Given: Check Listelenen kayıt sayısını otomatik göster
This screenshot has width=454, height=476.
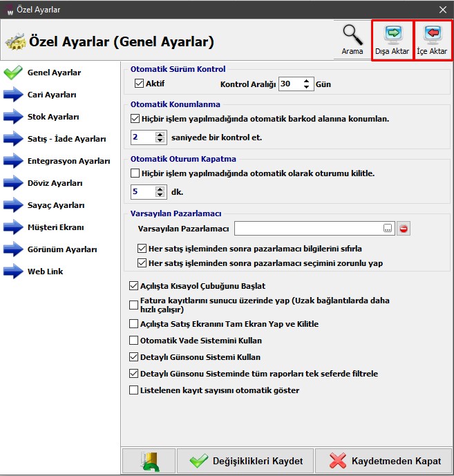Looking at the screenshot, I should (133, 390).
